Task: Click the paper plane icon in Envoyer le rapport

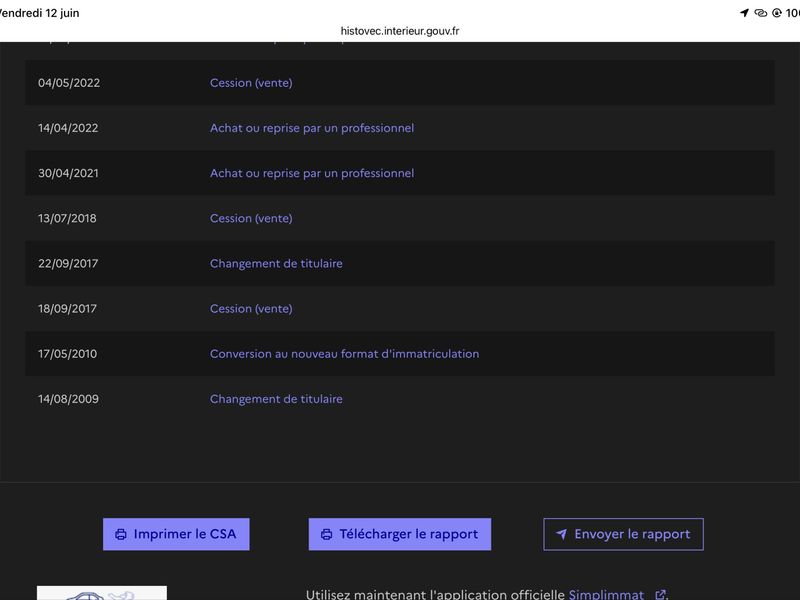Action: (561, 534)
